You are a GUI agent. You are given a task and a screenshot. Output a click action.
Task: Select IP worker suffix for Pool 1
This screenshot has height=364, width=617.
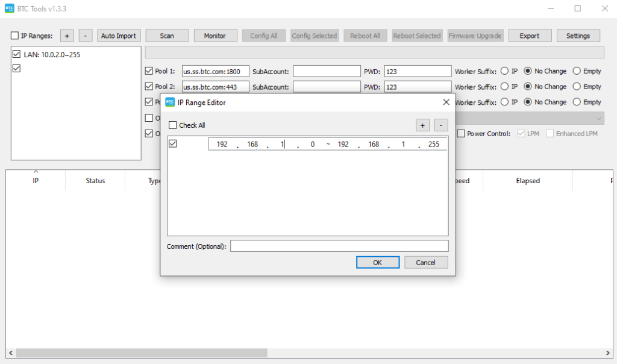(x=504, y=71)
